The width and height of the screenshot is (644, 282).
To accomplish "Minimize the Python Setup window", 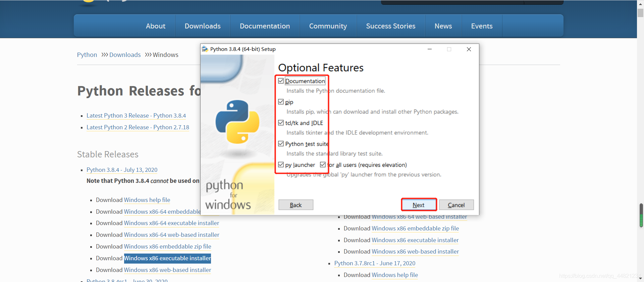I will [430, 49].
